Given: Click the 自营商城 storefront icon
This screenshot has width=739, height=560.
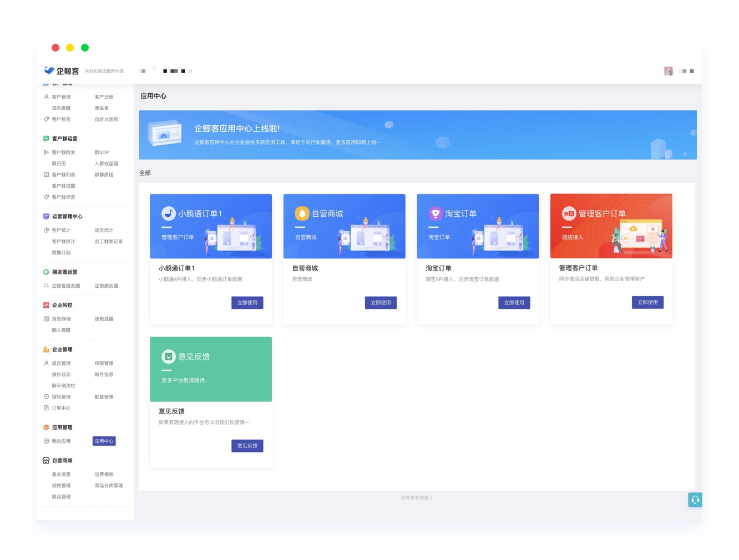Looking at the screenshot, I should (x=45, y=460).
